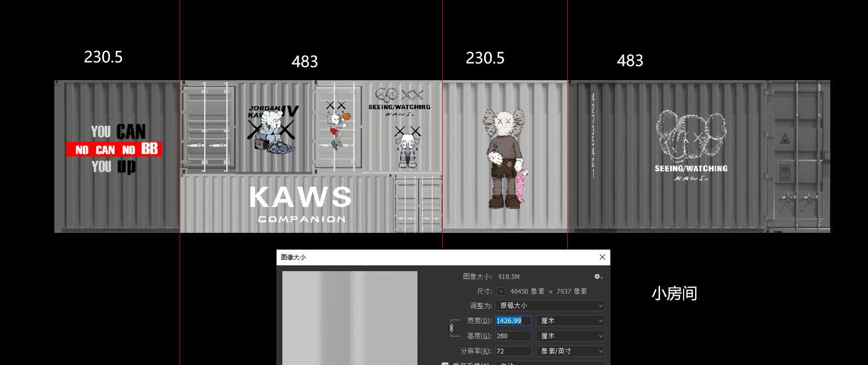868x365 pixels.
Task: Click the 40450 像素 width dimension text
Action: (x=527, y=291)
